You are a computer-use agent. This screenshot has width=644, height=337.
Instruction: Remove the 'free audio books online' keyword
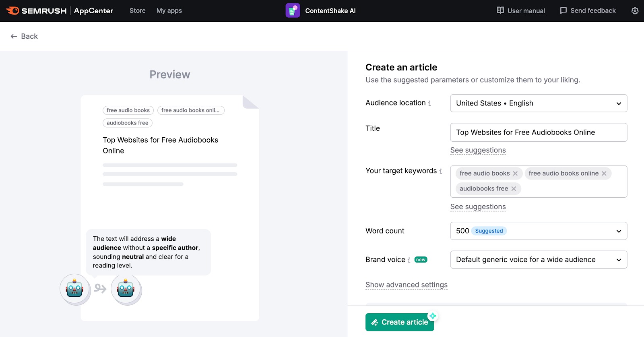[x=604, y=174]
